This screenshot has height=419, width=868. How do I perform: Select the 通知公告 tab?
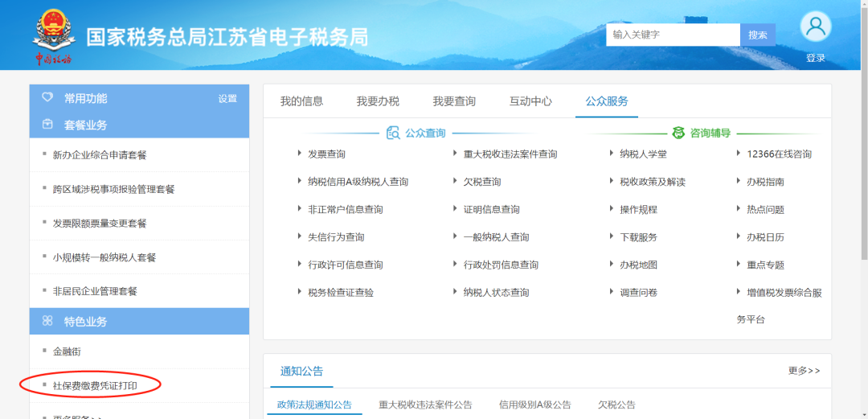click(301, 371)
